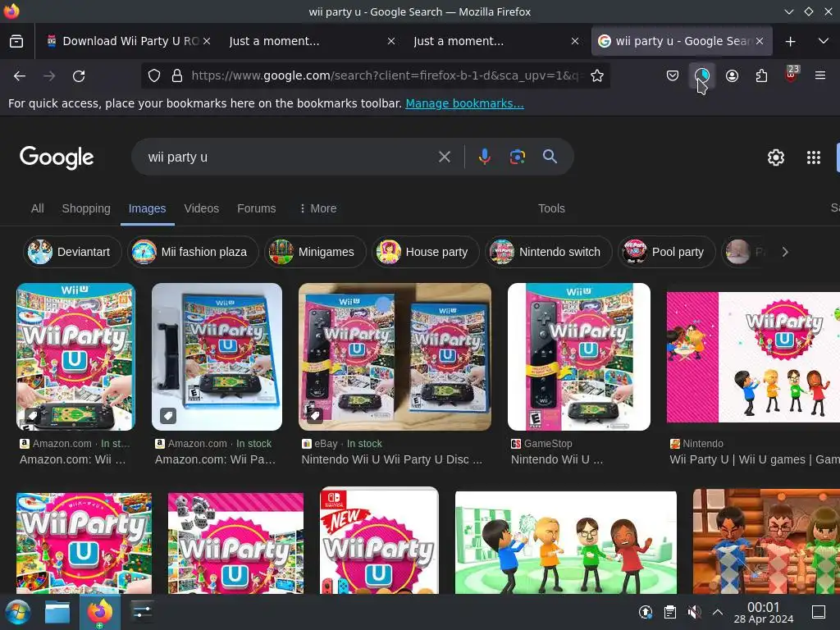This screenshot has height=630, width=840.
Task: Expand hidden system tray icons arrow
Action: 718,612
